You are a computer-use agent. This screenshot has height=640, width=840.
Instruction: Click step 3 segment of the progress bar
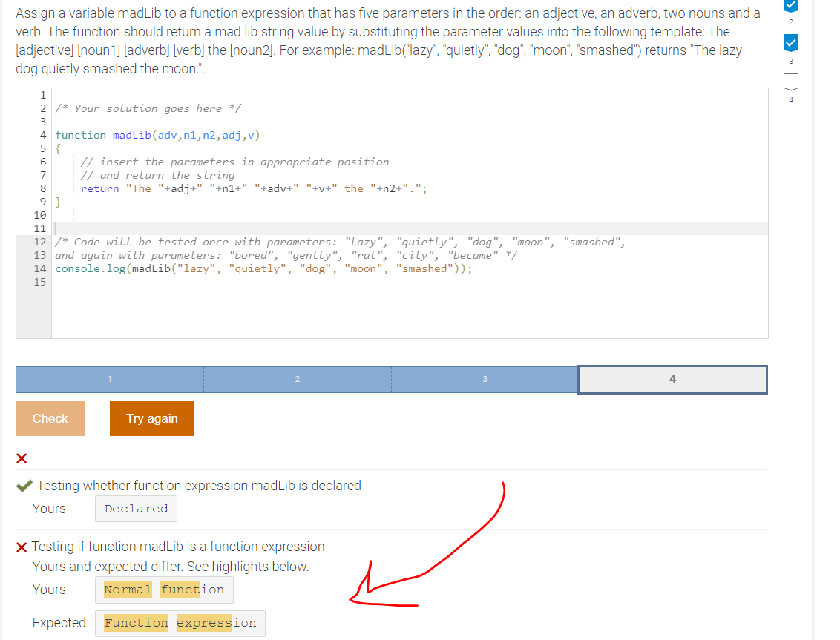tap(485, 379)
